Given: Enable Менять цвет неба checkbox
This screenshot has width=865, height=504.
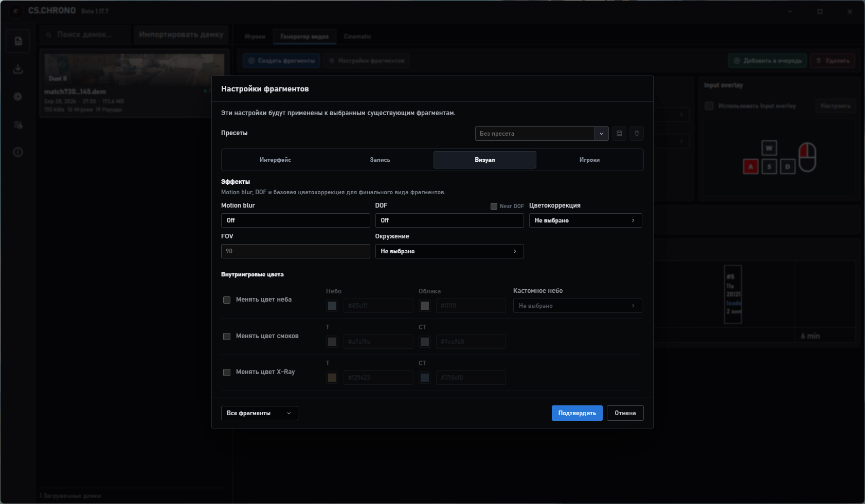Looking at the screenshot, I should pos(227,300).
